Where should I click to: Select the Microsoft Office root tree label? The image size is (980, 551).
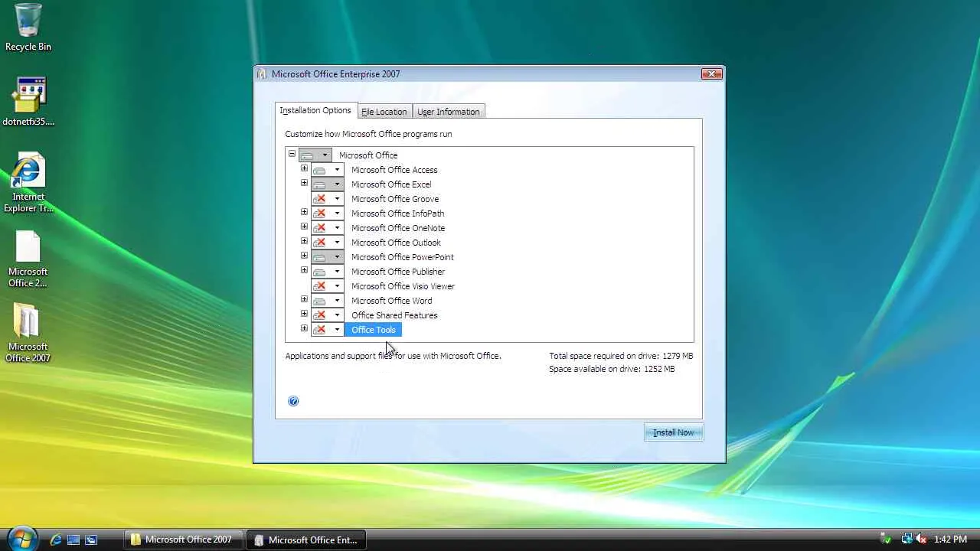coord(368,155)
